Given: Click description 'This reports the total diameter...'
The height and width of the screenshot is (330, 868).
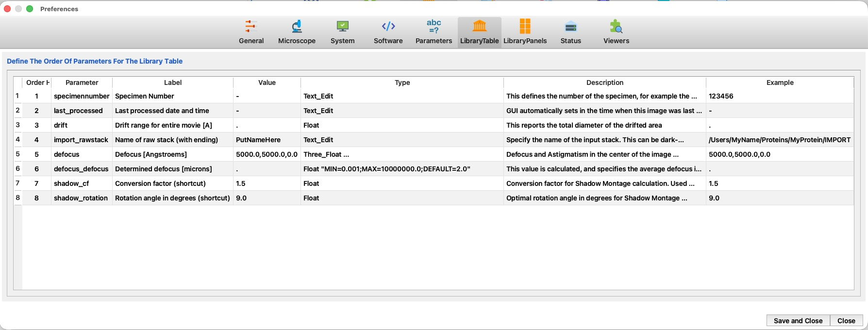Looking at the screenshot, I should (x=605, y=125).
